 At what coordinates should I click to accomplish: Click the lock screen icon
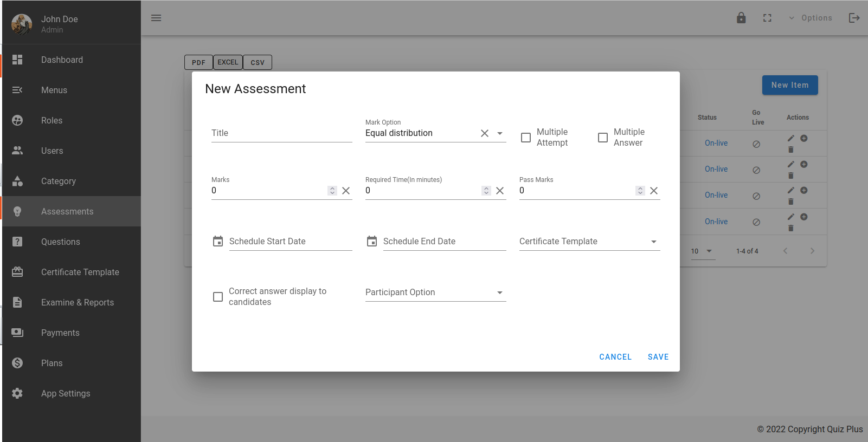click(x=741, y=18)
